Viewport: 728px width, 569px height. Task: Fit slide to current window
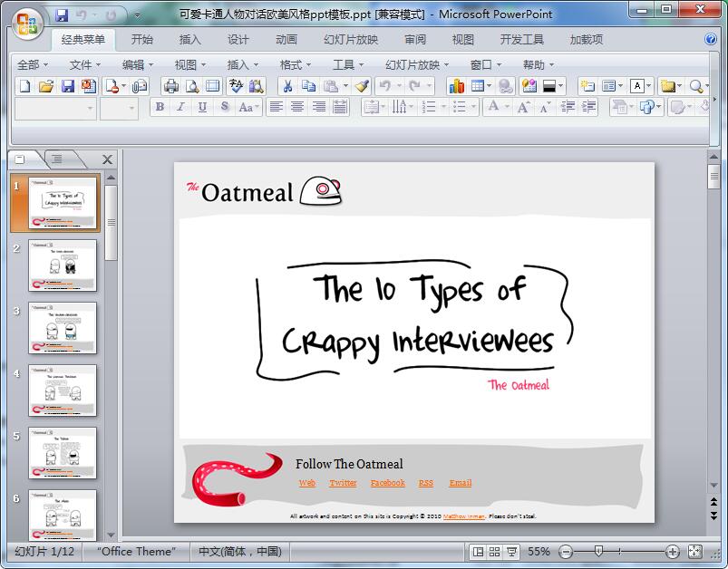pos(694,552)
